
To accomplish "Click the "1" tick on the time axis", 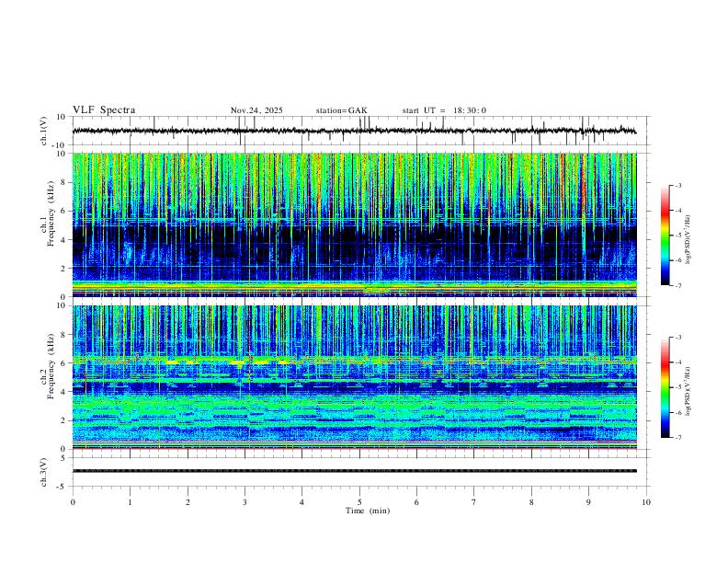I will tap(130, 502).
